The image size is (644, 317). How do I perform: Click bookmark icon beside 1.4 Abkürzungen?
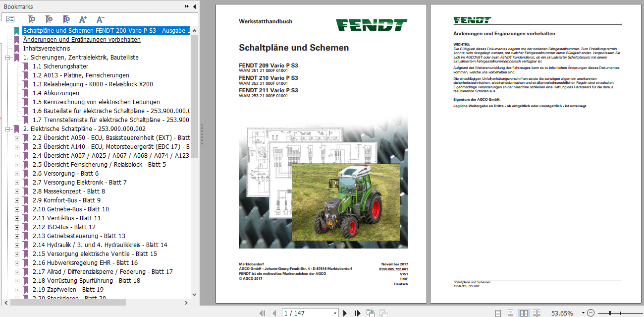[x=26, y=93]
